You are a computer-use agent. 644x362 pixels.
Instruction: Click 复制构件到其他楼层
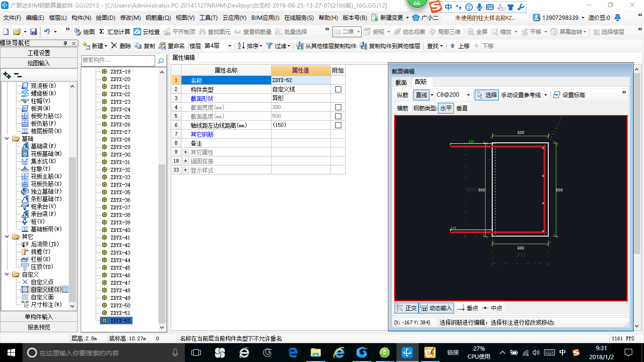coord(390,46)
